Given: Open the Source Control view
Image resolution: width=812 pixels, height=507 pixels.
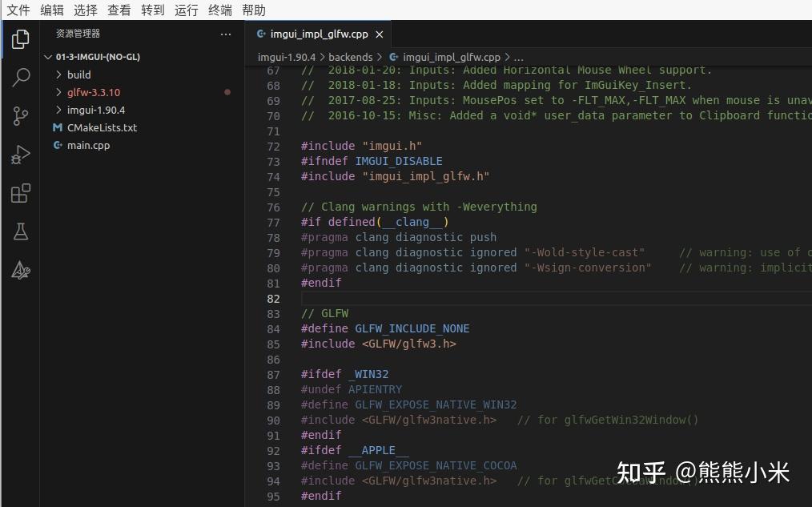Looking at the screenshot, I should 20,116.
